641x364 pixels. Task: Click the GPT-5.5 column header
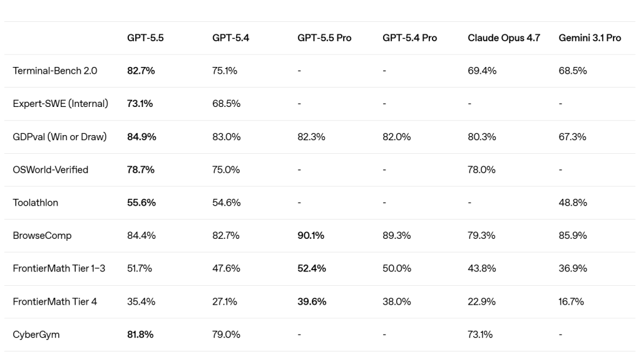[x=145, y=38]
